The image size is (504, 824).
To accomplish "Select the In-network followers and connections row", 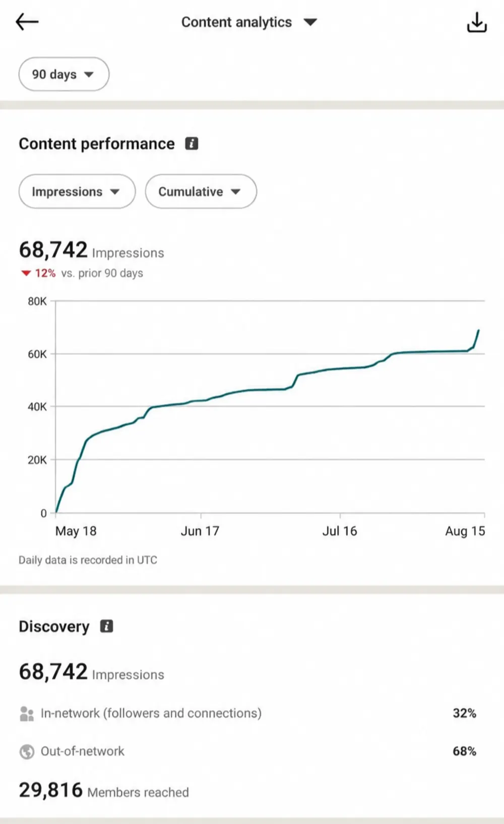I will click(248, 714).
